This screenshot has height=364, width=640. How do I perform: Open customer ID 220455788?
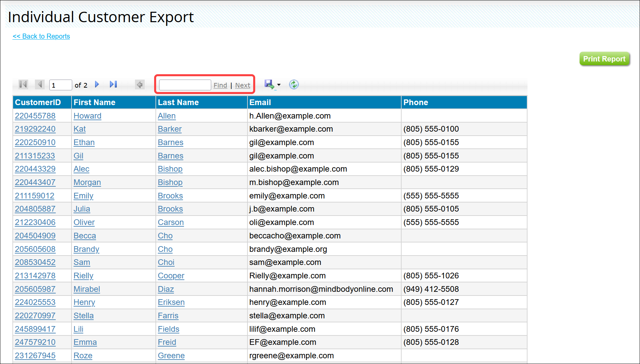(x=35, y=116)
